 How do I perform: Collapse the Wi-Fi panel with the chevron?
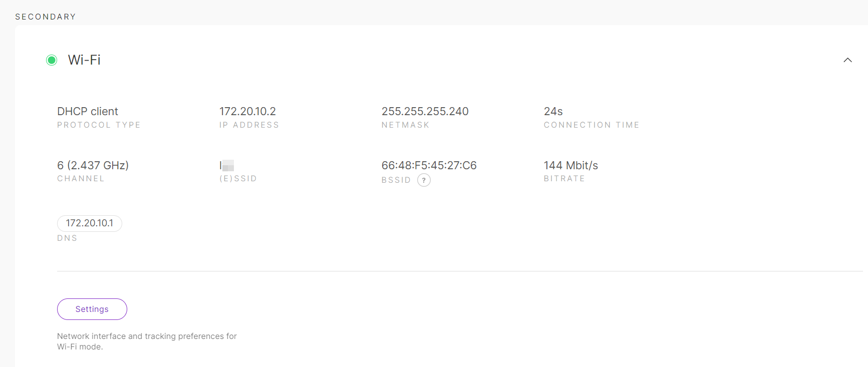click(x=847, y=60)
